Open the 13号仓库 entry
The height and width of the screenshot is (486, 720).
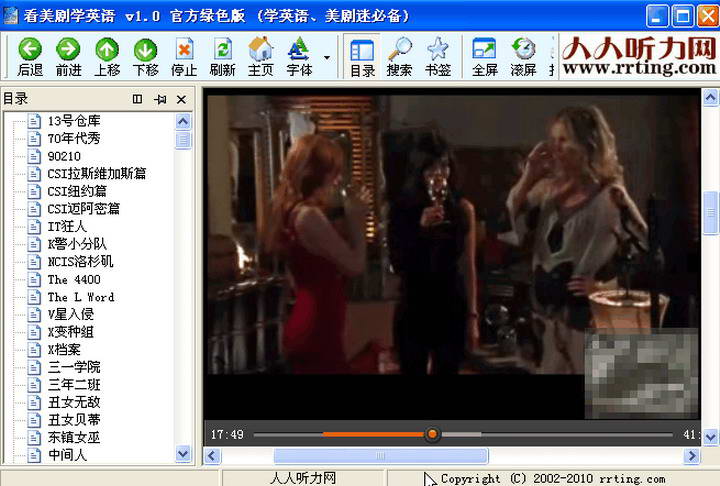(x=74, y=121)
